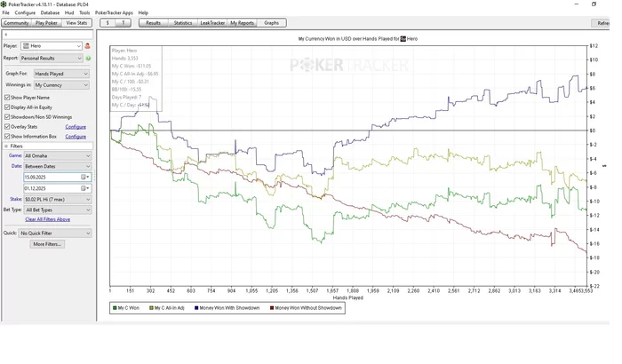Image resolution: width=622 pixels, height=364 pixels.
Task: Click the green report help icon
Action: [88, 59]
